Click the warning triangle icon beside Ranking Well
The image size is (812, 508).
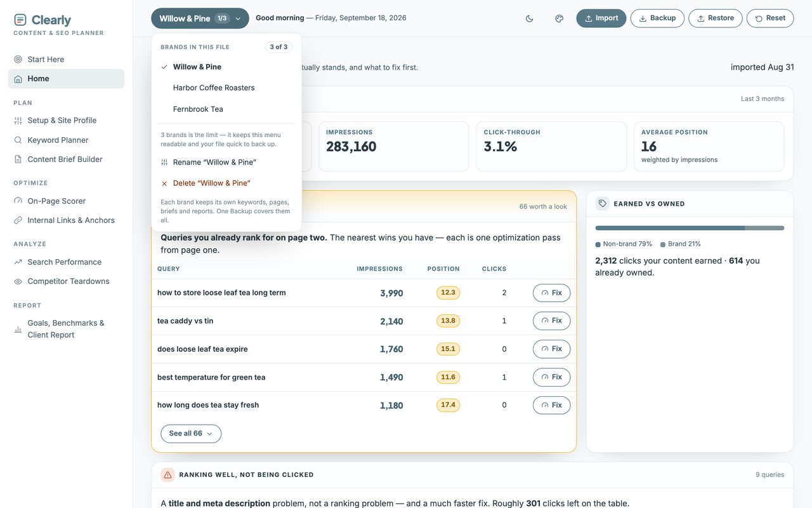tap(167, 475)
